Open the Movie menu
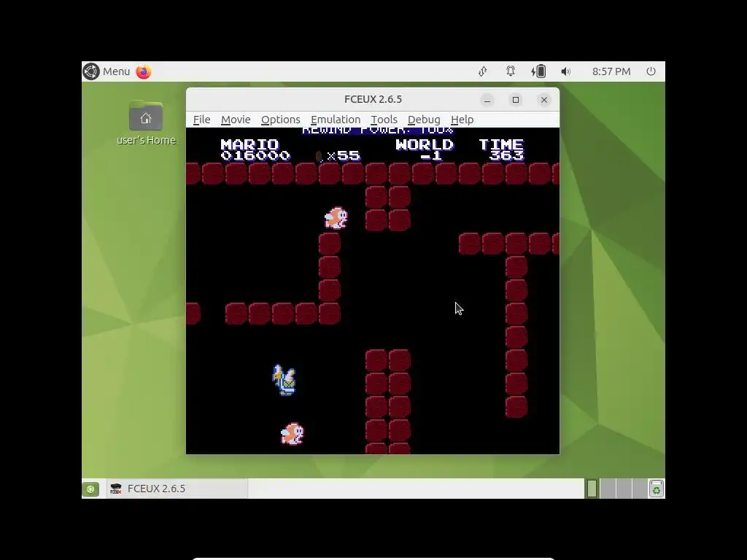 point(236,120)
